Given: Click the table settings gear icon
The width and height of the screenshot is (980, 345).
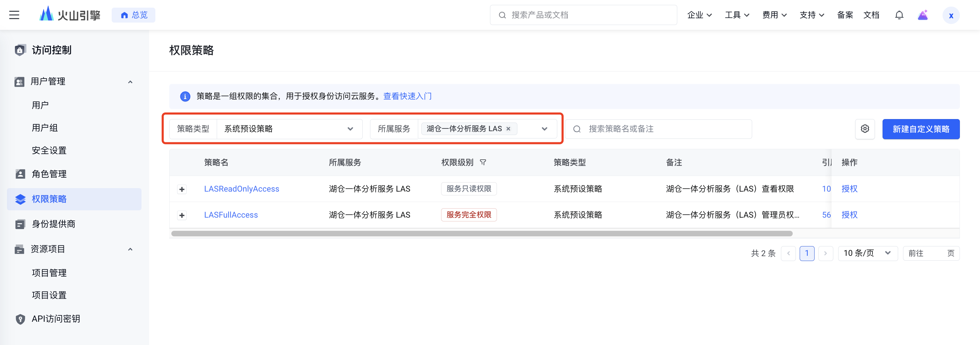Looking at the screenshot, I should [865, 129].
